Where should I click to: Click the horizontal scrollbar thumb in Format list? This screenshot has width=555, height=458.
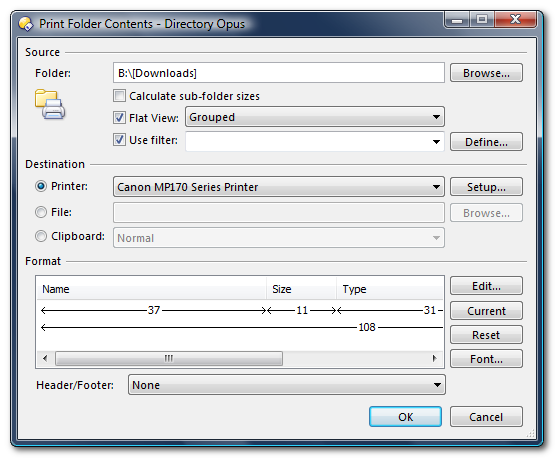pos(169,358)
